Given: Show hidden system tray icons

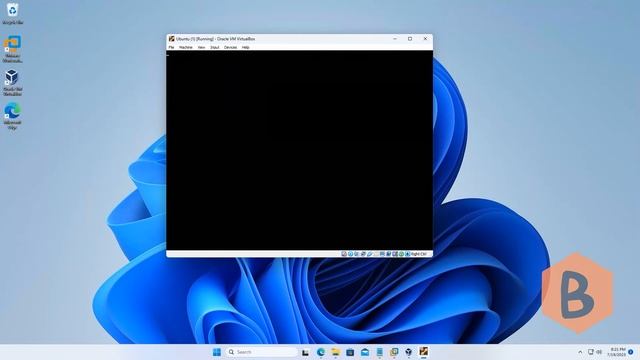Looking at the screenshot, I should (580, 352).
